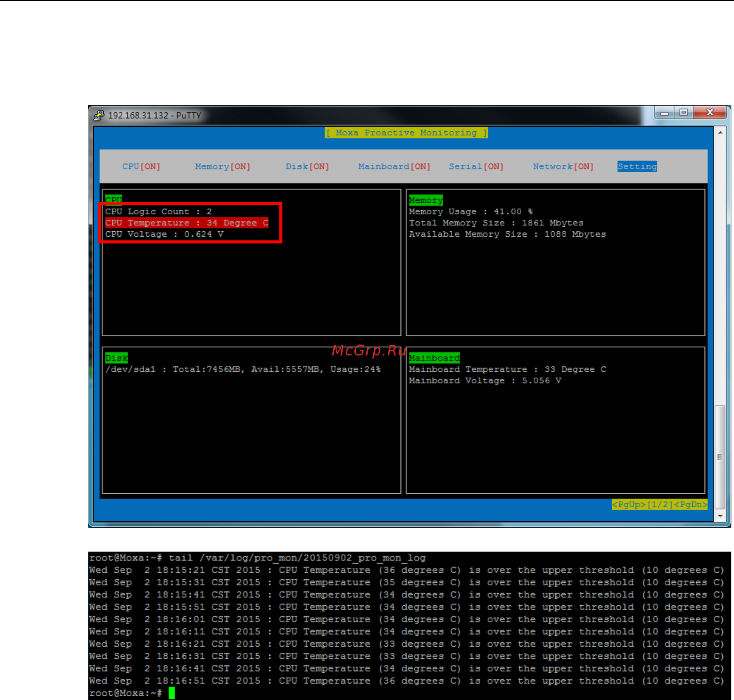Select the Memory[ON] tab

[223, 167]
